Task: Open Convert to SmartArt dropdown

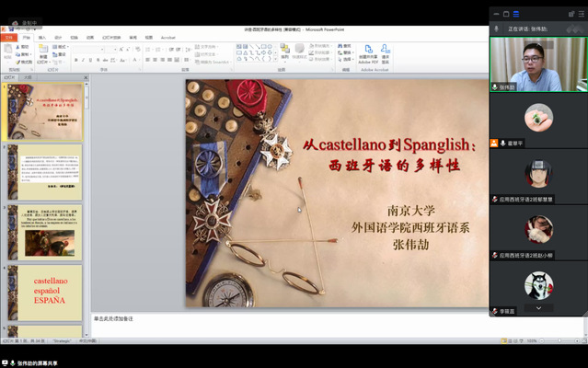Action: pyautogui.click(x=213, y=63)
